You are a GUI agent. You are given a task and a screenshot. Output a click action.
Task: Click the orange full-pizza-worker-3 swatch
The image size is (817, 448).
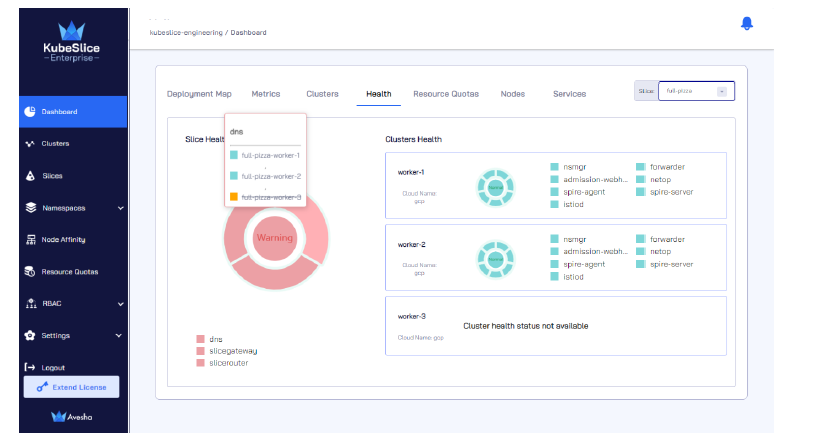click(233, 196)
